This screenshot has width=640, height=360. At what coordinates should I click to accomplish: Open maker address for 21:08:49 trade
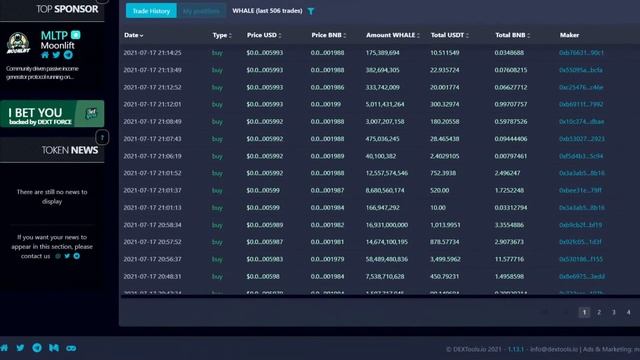click(x=581, y=122)
